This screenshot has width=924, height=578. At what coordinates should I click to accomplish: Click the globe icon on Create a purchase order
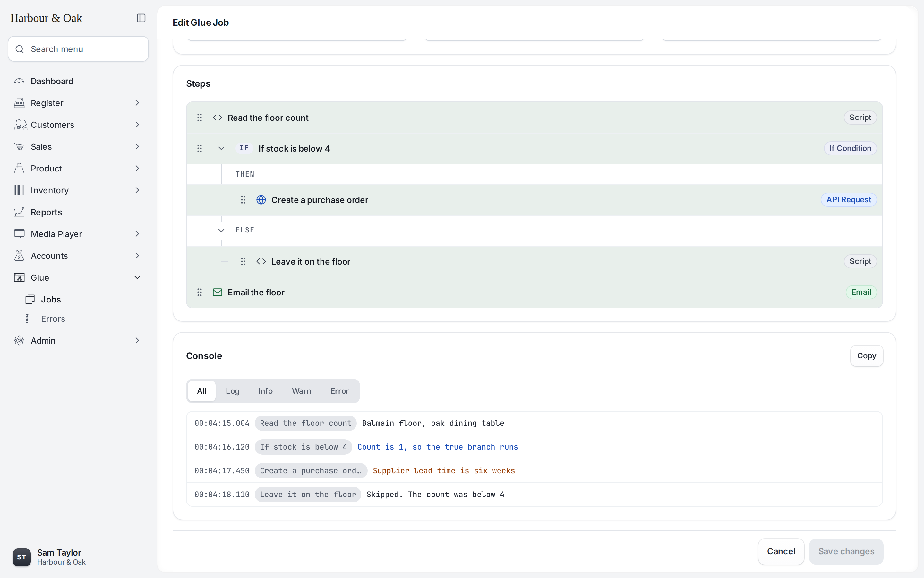(x=261, y=200)
